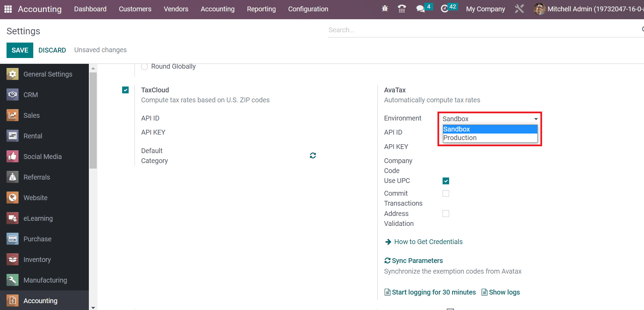Click the SAVE button
This screenshot has height=310, width=644.
[x=20, y=50]
